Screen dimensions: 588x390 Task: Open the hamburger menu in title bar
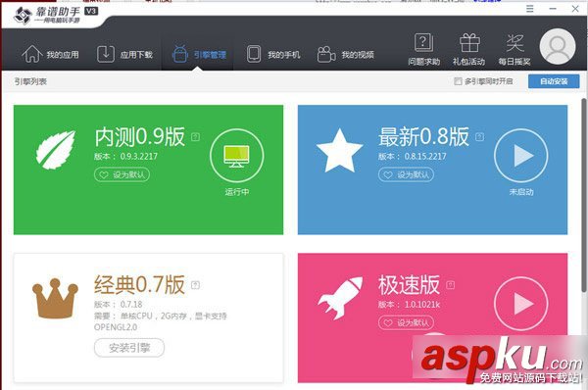(x=529, y=9)
